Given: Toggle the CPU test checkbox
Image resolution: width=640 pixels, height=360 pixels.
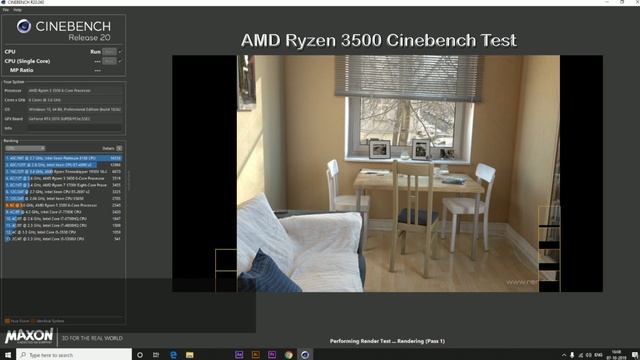Looking at the screenshot, I should click(x=120, y=52).
